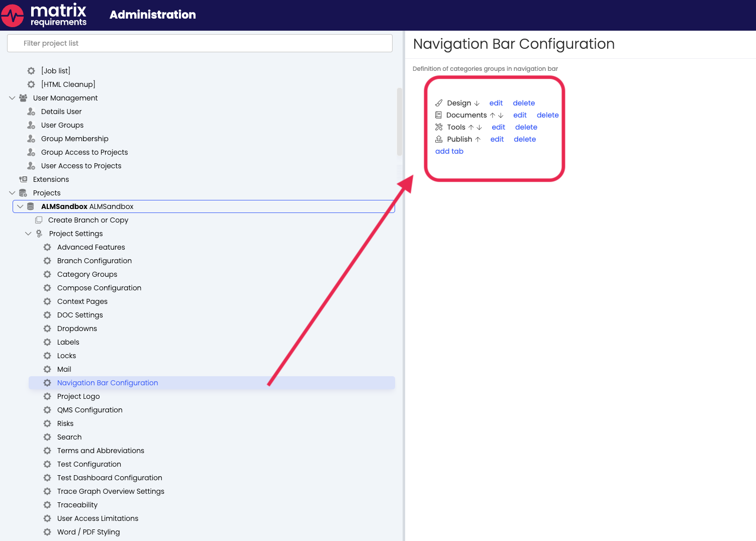Open Group Access to Projects
Screen dimensions: 756x541
[84, 152]
